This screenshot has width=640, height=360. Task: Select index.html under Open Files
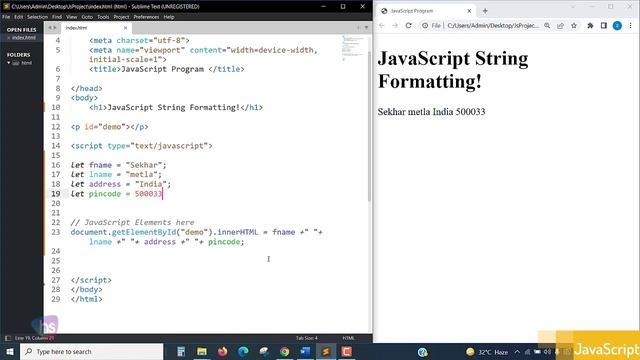tap(24, 38)
